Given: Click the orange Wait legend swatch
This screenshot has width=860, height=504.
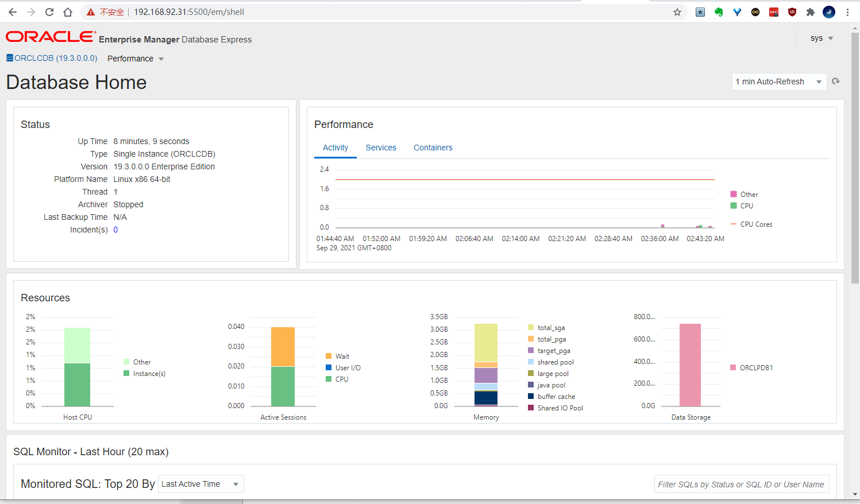Looking at the screenshot, I should point(329,356).
